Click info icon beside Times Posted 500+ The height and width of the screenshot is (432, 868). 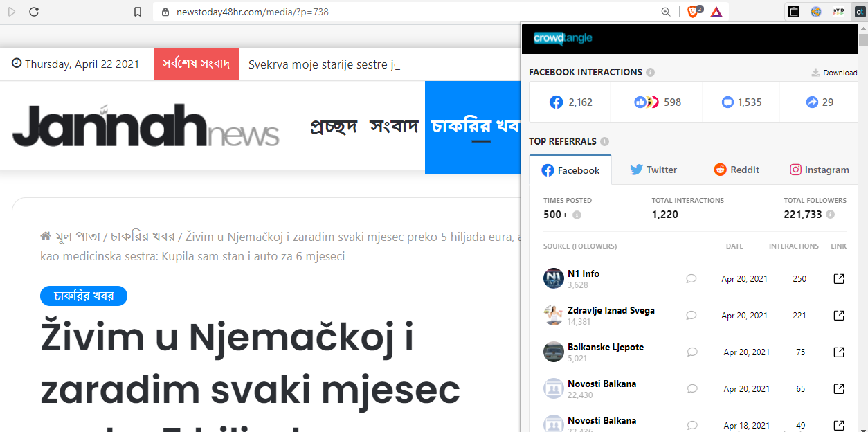(x=577, y=215)
